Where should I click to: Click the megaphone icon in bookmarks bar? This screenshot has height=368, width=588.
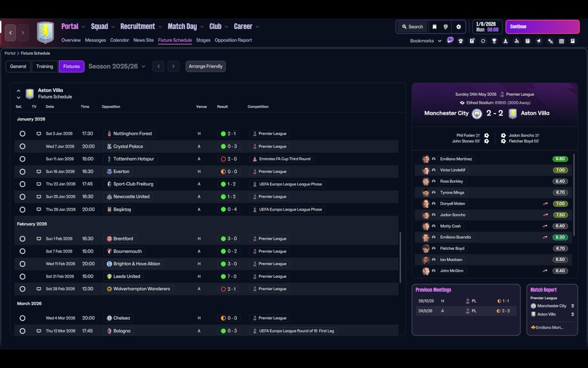[539, 41]
